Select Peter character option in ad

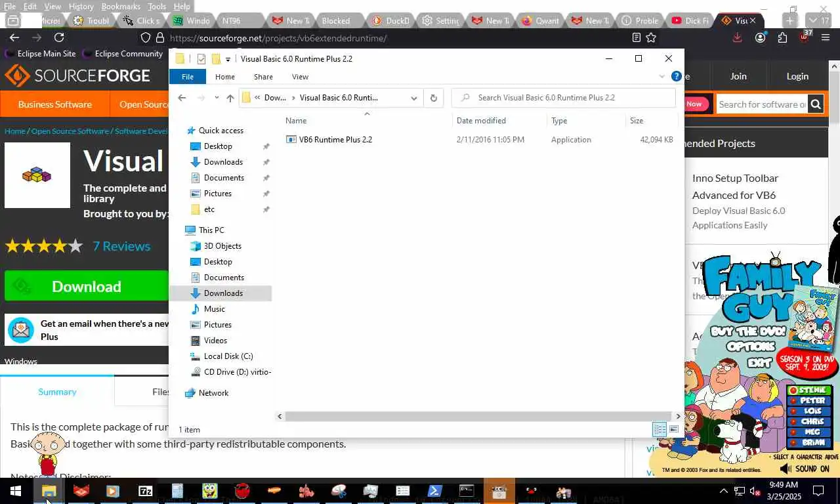[808, 400]
